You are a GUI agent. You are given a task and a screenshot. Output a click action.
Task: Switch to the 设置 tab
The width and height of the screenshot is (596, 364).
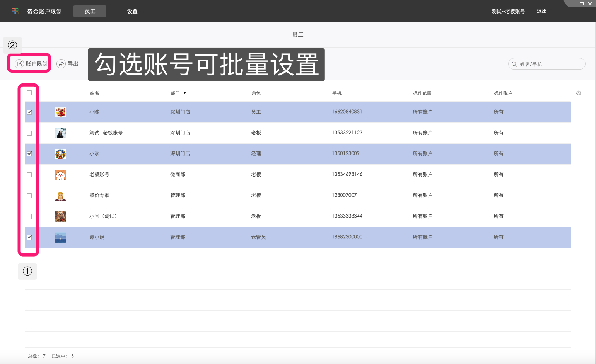click(132, 11)
